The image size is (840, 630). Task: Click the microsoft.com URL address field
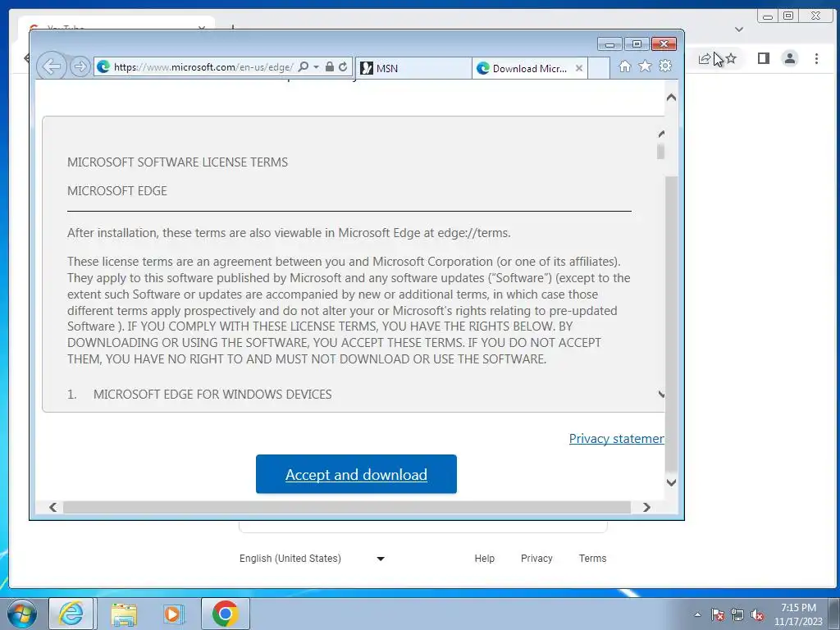tap(203, 67)
